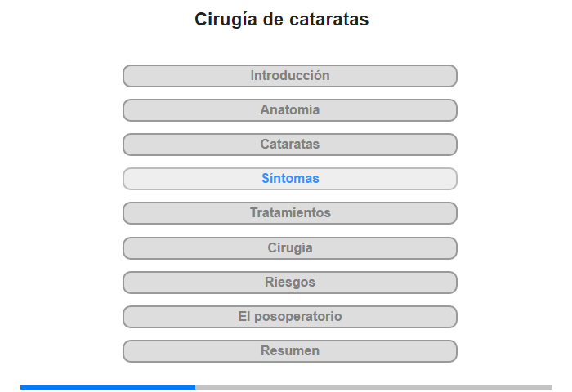Open the chapter about postoperative care
The height and width of the screenshot is (392, 572).
point(289,317)
